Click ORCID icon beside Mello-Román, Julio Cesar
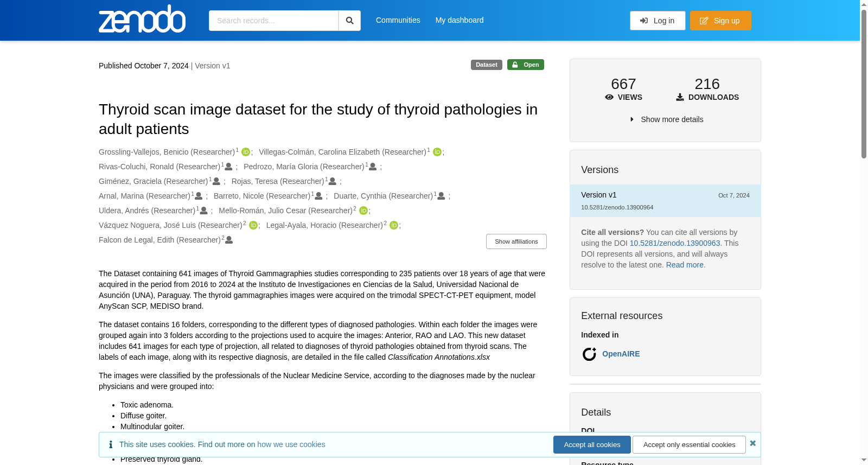 (363, 211)
